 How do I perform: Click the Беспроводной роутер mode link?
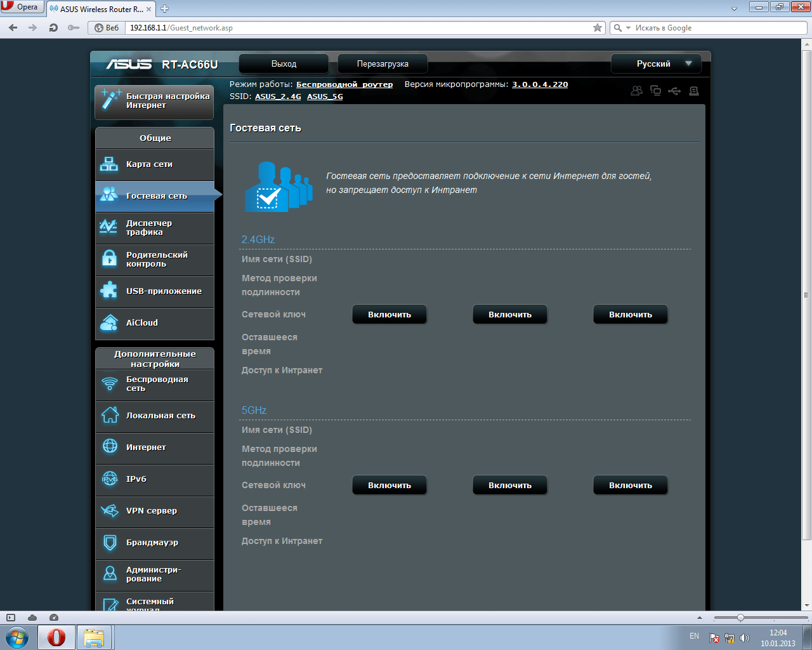[x=344, y=84]
